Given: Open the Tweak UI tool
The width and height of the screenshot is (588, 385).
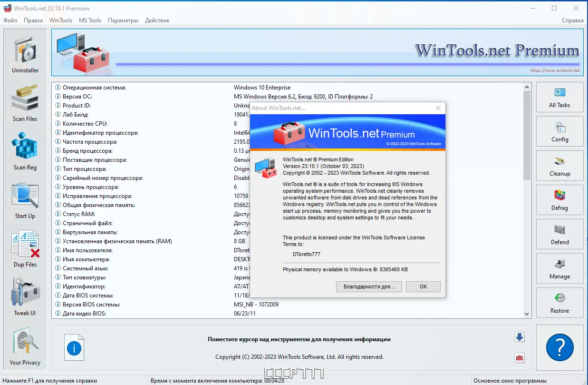Looking at the screenshot, I should (x=25, y=296).
